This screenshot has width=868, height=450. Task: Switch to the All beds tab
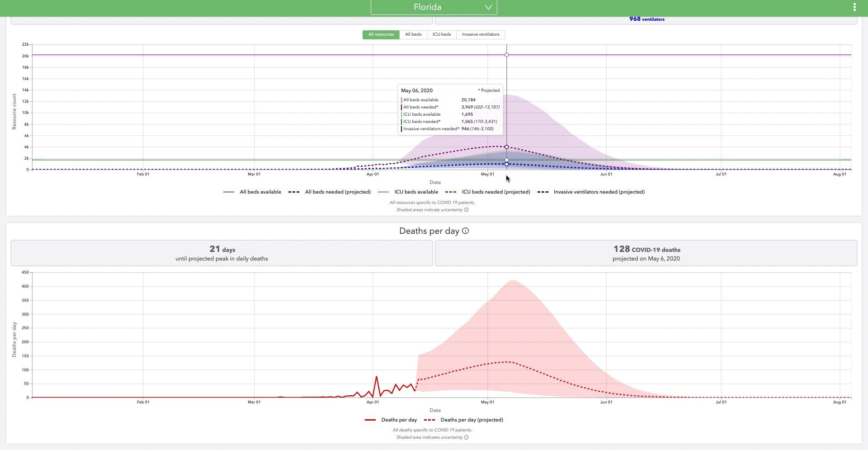413,34
